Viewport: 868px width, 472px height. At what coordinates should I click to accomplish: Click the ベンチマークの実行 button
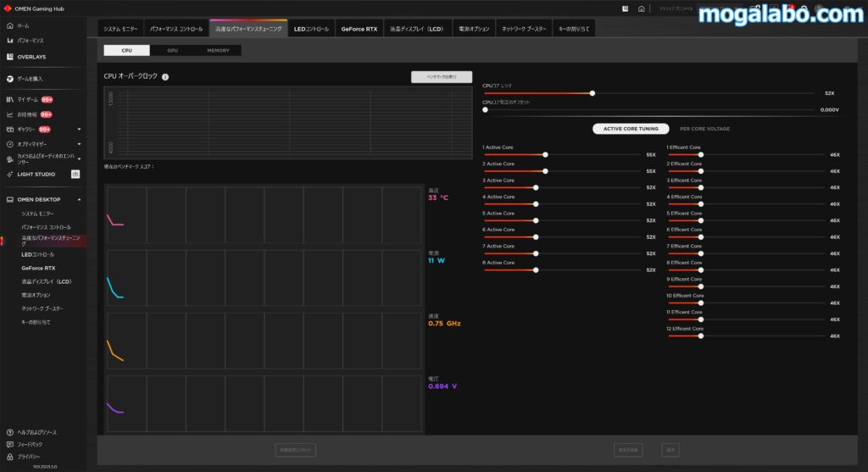[441, 77]
